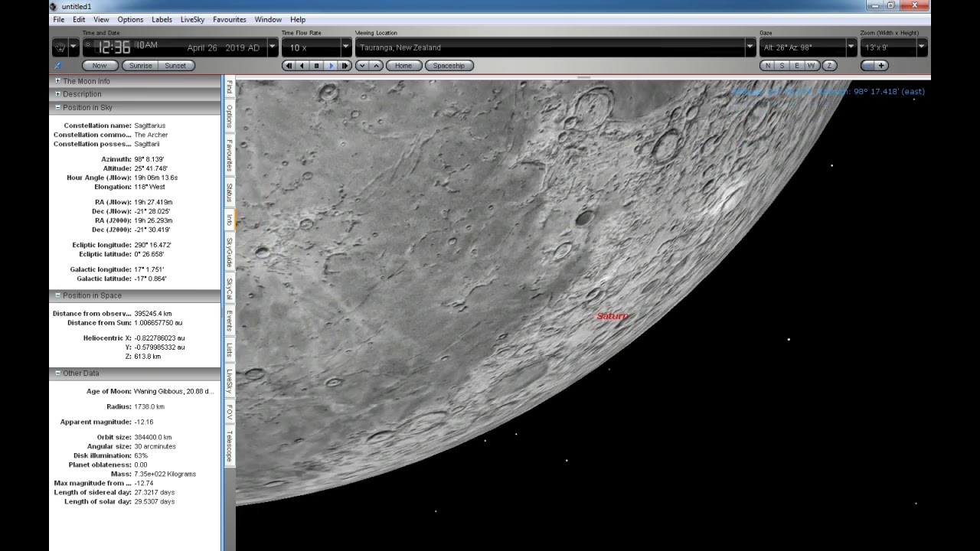Click the Spaceship button
The width and height of the screenshot is (980, 551).
(449, 66)
